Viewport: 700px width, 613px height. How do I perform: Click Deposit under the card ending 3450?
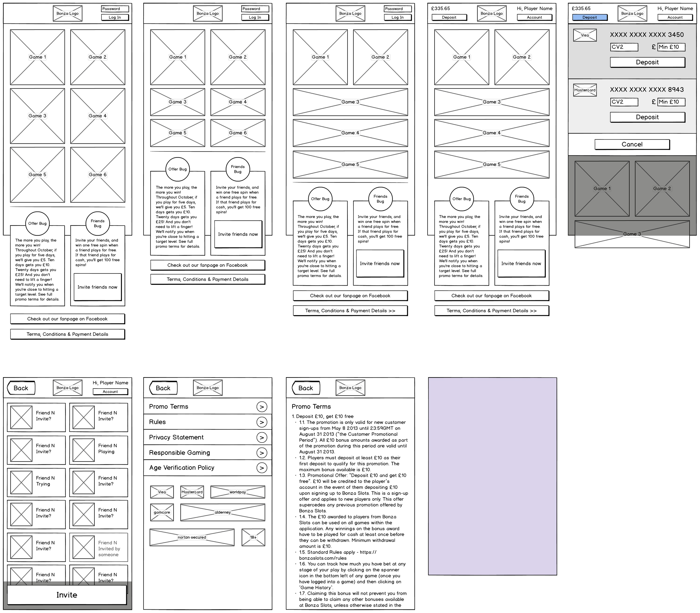pyautogui.click(x=647, y=62)
